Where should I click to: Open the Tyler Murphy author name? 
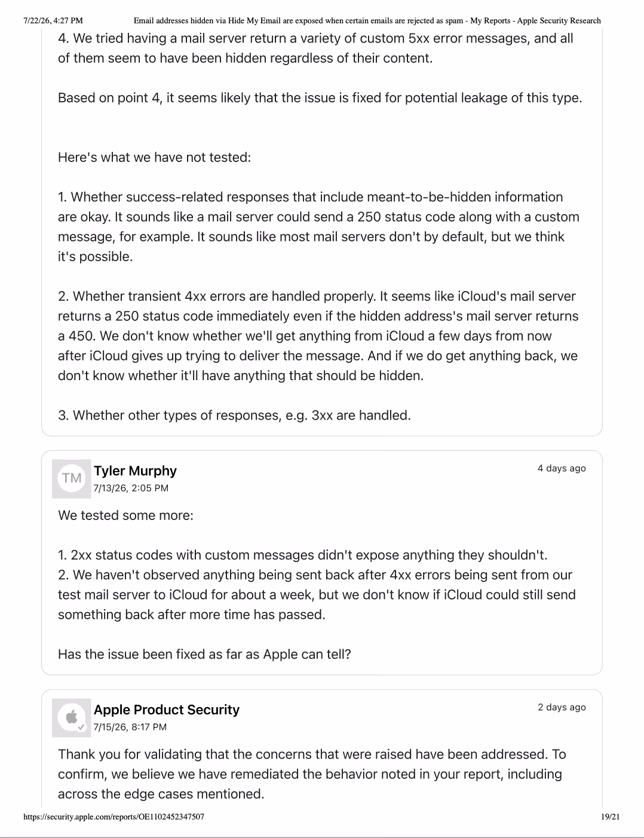pyautogui.click(x=135, y=471)
